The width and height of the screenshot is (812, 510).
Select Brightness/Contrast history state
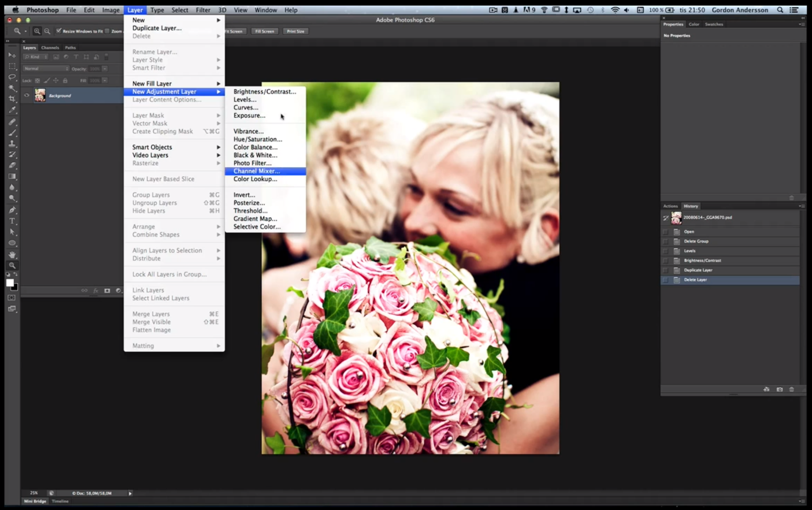pyautogui.click(x=703, y=261)
